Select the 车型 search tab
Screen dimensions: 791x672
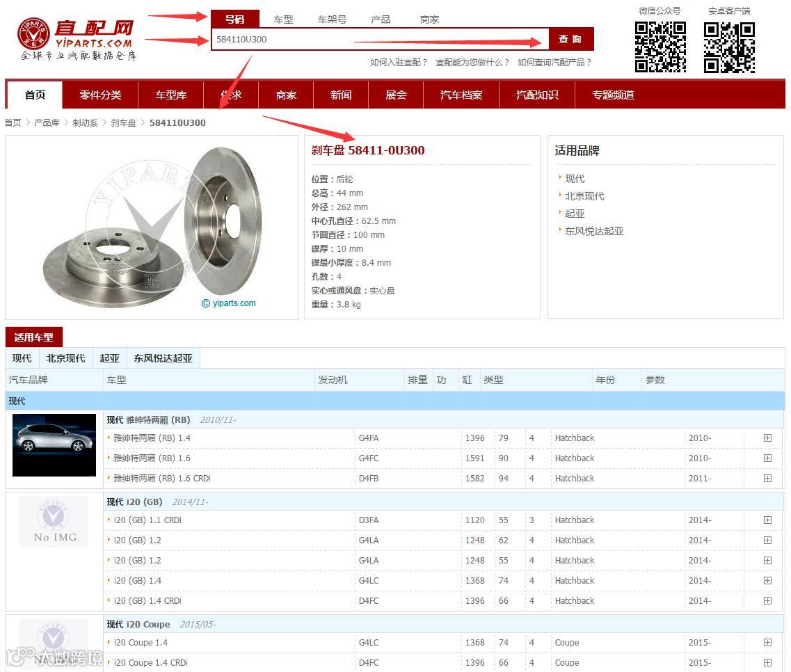click(x=283, y=19)
